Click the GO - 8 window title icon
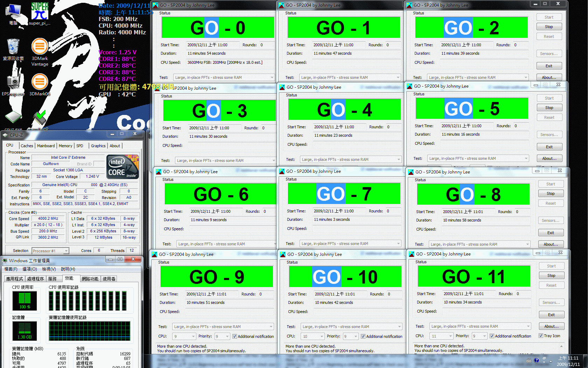Viewport: 588px width, 368px height. pyautogui.click(x=411, y=172)
